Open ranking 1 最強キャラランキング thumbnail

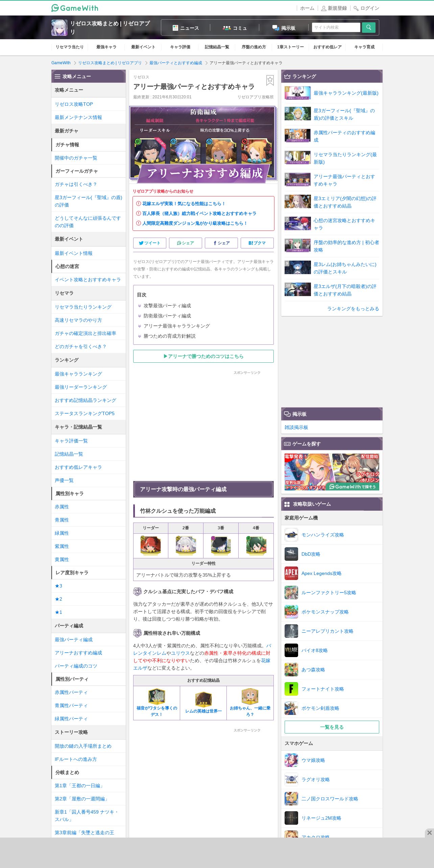(x=298, y=93)
